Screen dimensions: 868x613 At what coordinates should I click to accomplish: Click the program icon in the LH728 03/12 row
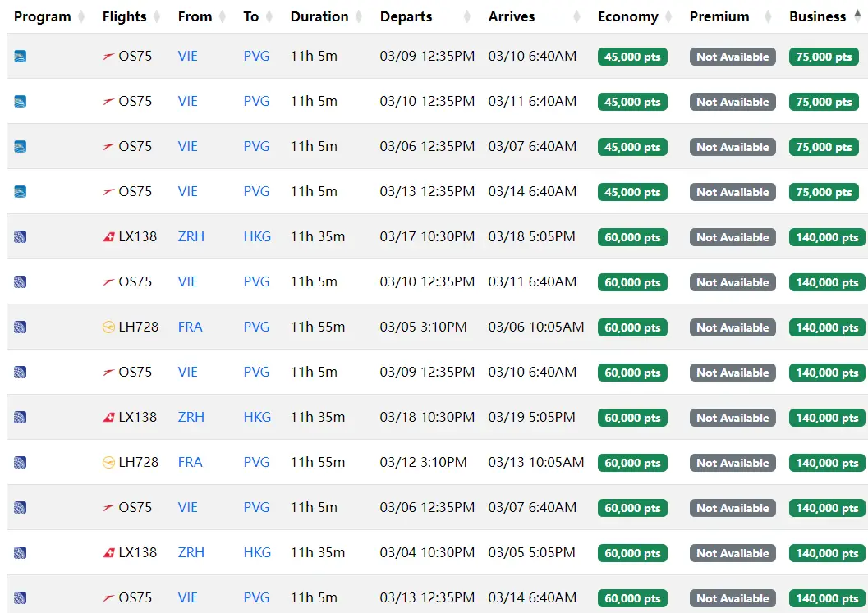pos(21,463)
